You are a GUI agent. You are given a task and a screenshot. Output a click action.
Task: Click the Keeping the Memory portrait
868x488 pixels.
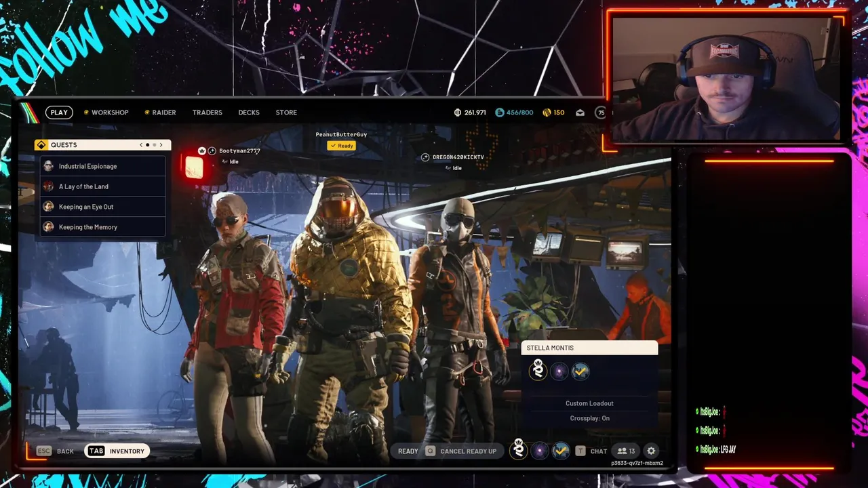pos(48,227)
